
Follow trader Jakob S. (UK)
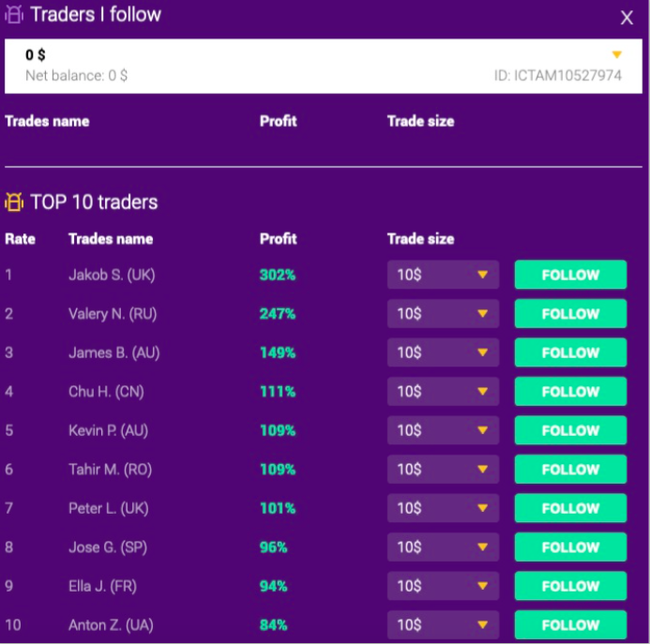pos(570,275)
